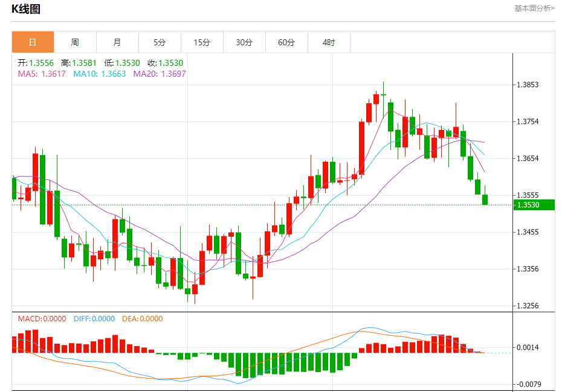Open the 60分 interval tab

click(x=286, y=42)
